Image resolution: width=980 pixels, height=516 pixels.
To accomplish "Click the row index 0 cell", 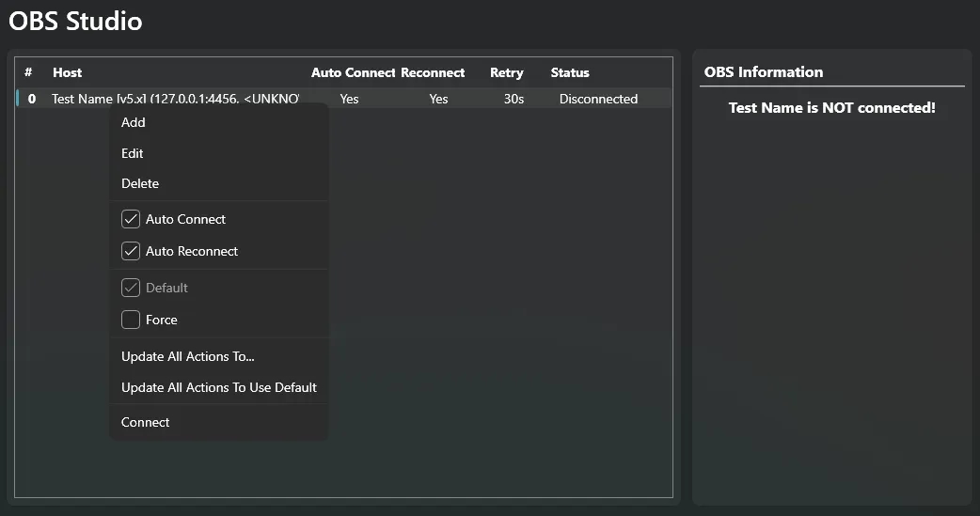I will tap(32, 99).
